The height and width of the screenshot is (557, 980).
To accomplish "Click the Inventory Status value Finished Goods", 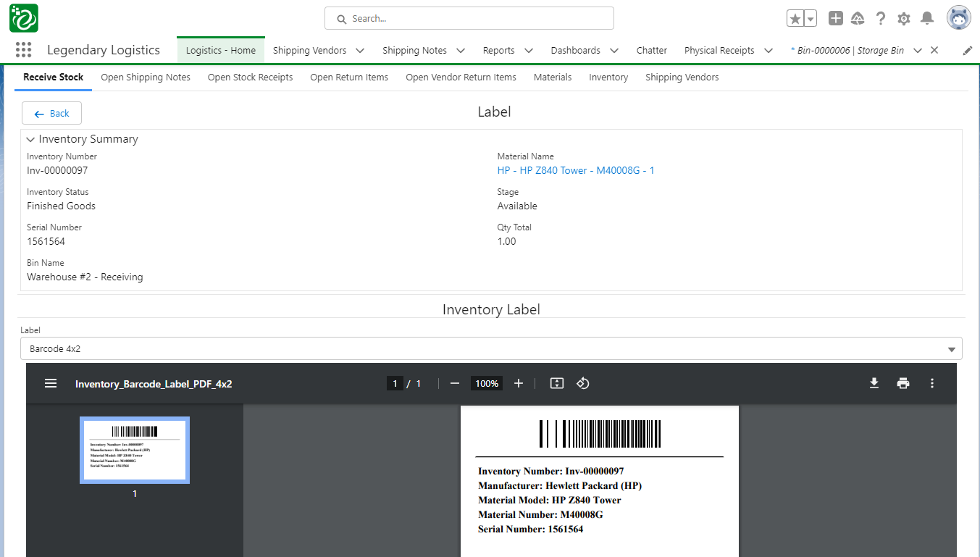I will 61,206.
